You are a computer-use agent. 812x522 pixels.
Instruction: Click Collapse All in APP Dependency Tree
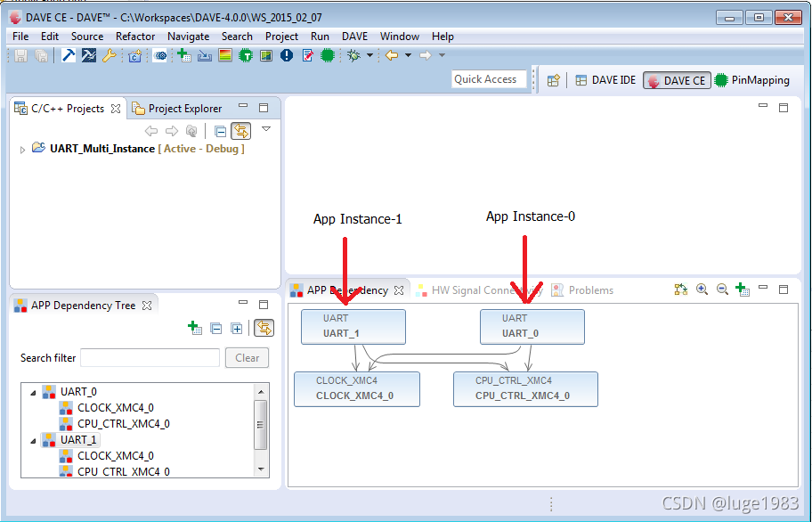tap(216, 329)
